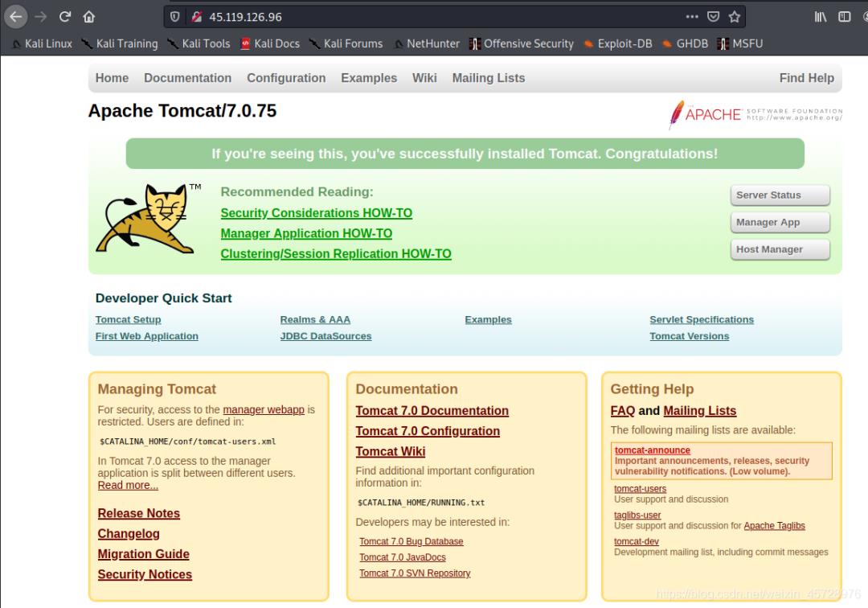Screen dimensions: 868x608
Task: Click the browser Back arrow button
Action: [x=16, y=17]
